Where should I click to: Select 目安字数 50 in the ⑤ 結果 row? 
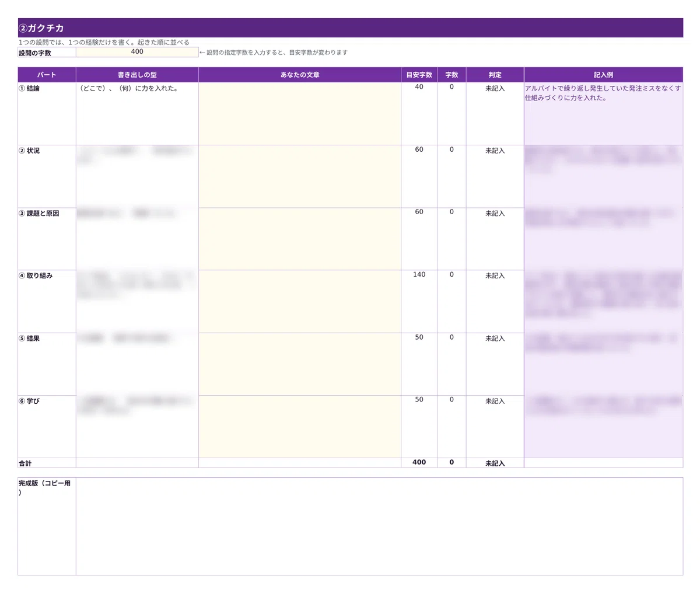(419, 337)
